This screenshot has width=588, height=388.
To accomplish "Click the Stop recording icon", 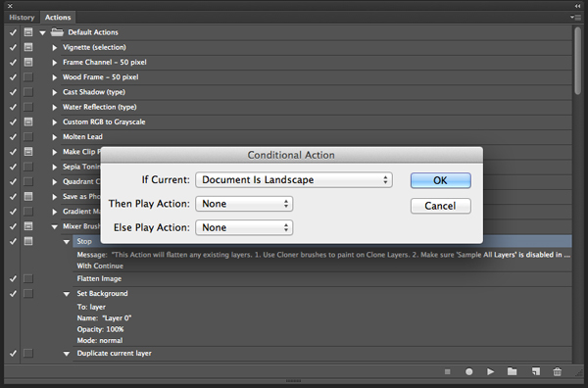I will tap(448, 371).
